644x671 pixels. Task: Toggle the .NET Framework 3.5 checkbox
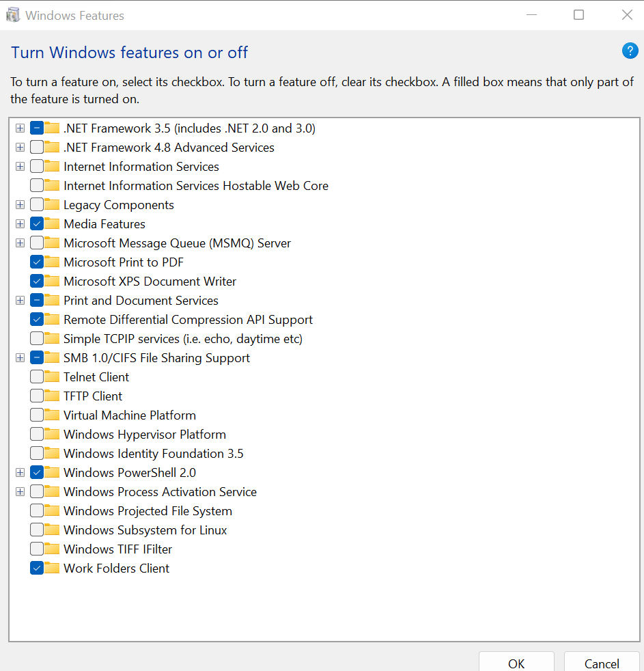click(37, 128)
